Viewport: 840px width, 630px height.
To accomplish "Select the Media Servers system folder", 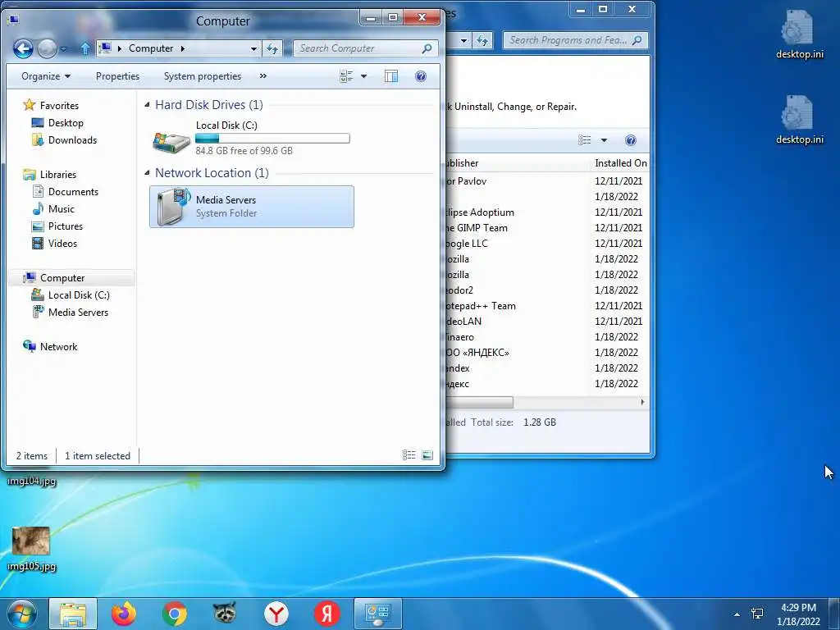I will 252,207.
